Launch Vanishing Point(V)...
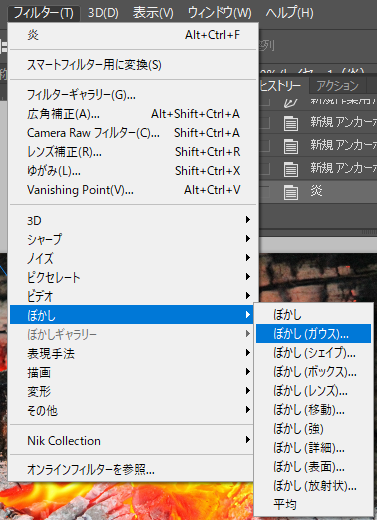Screen dimensions: 377x520 tap(133, 190)
